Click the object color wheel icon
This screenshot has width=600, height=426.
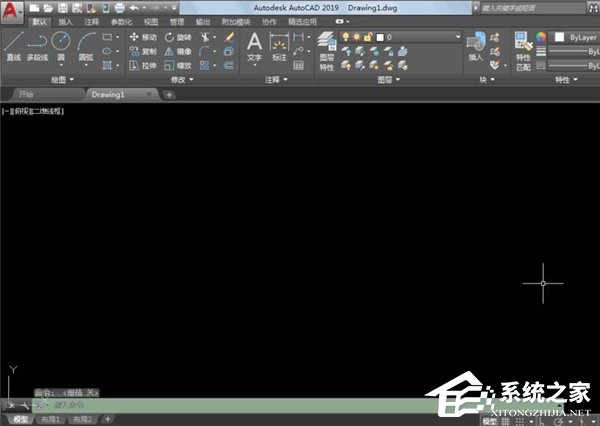point(541,37)
